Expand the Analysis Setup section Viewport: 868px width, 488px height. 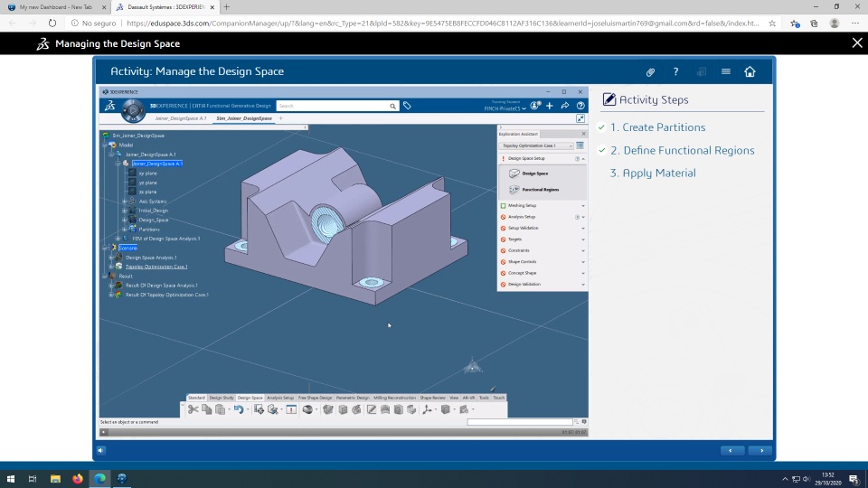click(x=583, y=217)
